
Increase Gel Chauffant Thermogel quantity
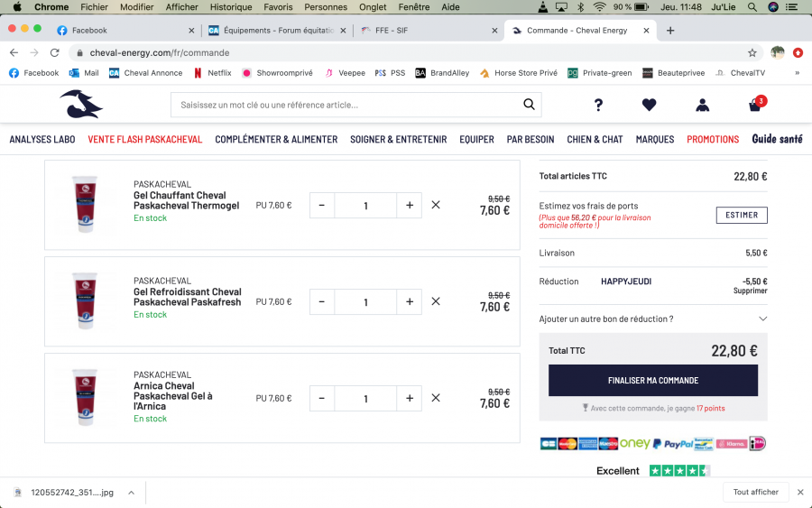coord(409,205)
